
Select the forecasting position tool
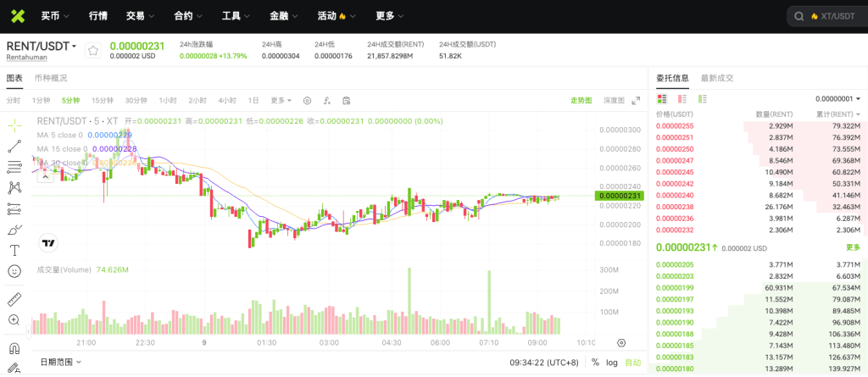tap(15, 208)
